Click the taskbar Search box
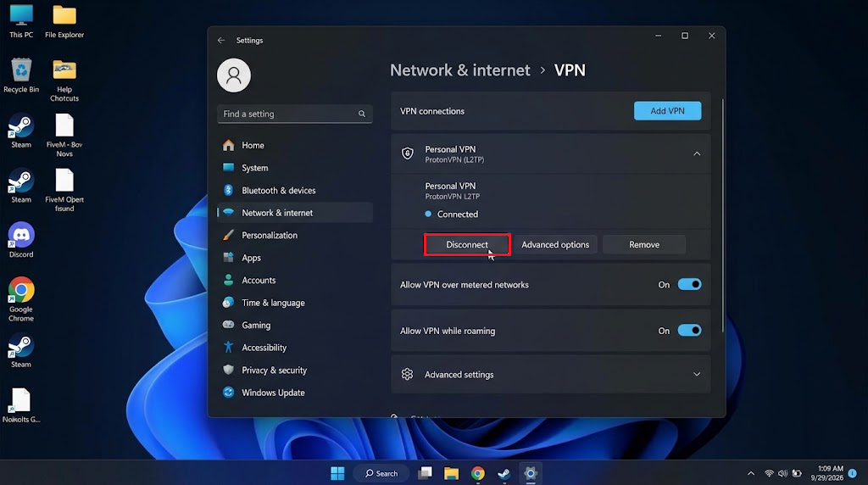This screenshot has width=868, height=485. (x=381, y=473)
